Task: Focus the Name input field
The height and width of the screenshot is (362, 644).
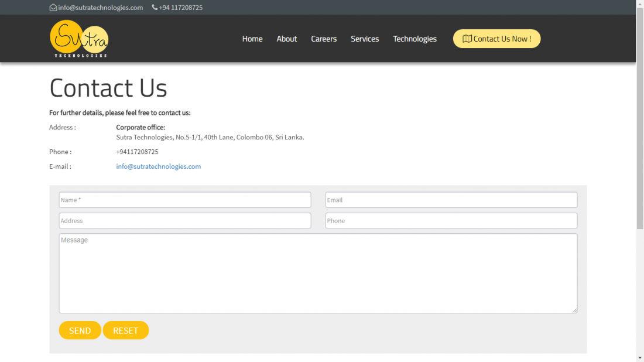Action: coord(185,200)
